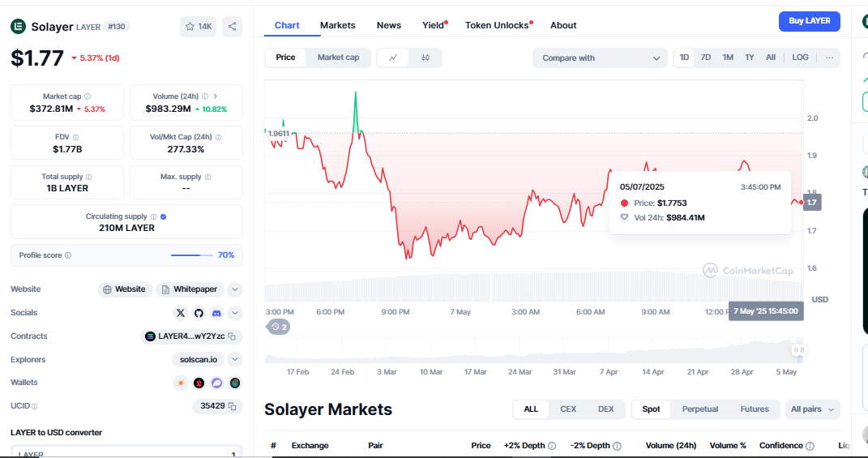The height and width of the screenshot is (458, 868).
Task: Expand Explorers list chevron
Action: 235,359
